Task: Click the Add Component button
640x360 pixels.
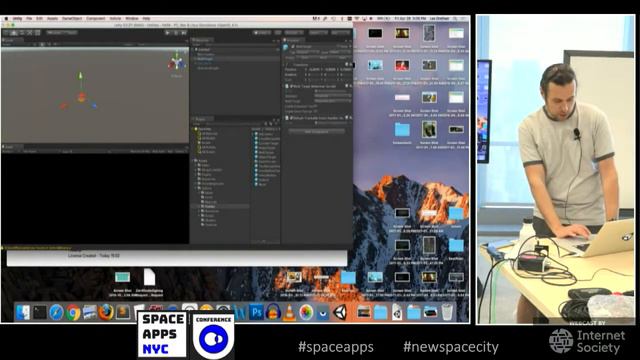Action: (317, 131)
